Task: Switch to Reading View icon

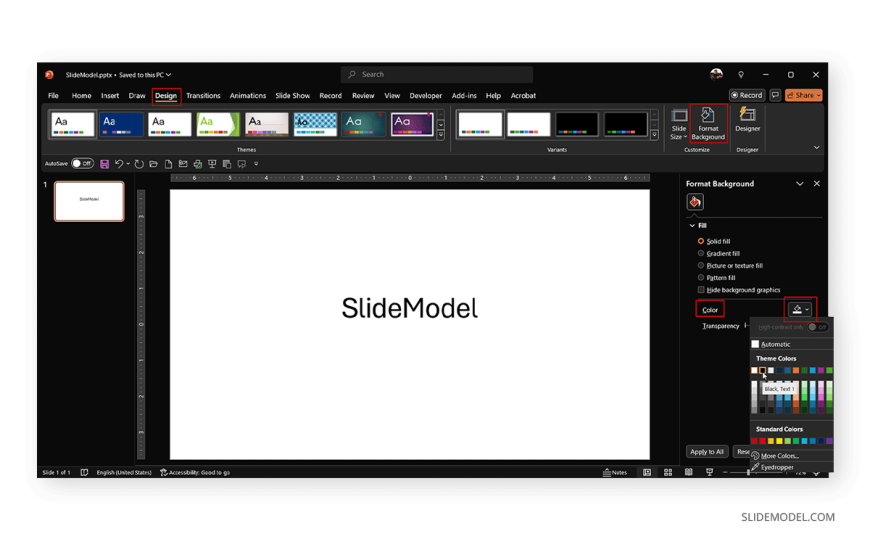Action: coord(689,472)
